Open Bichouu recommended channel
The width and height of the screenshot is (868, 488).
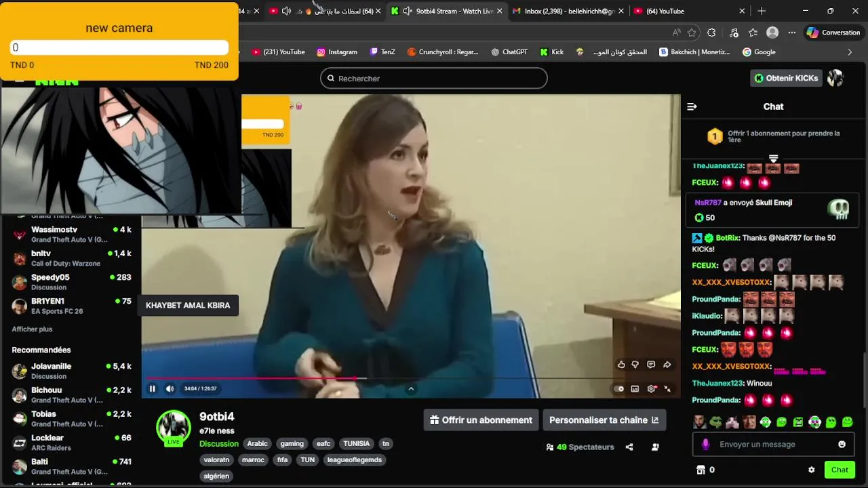71,394
